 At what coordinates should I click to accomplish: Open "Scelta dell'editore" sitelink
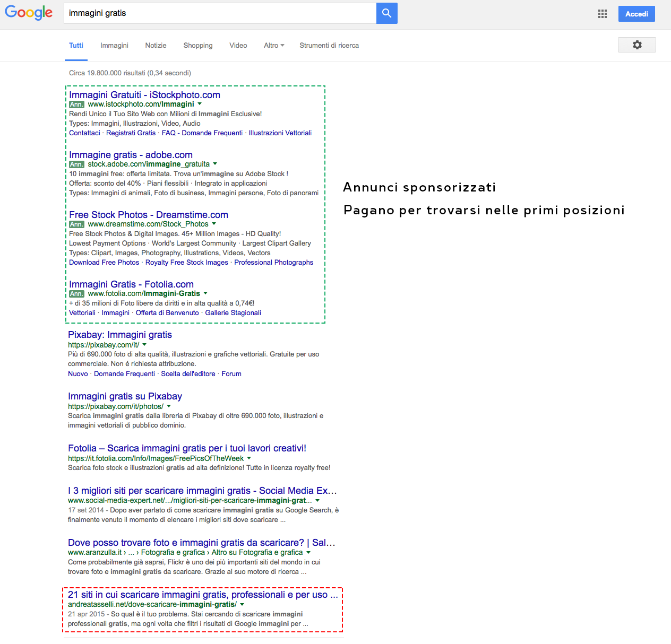(x=188, y=374)
